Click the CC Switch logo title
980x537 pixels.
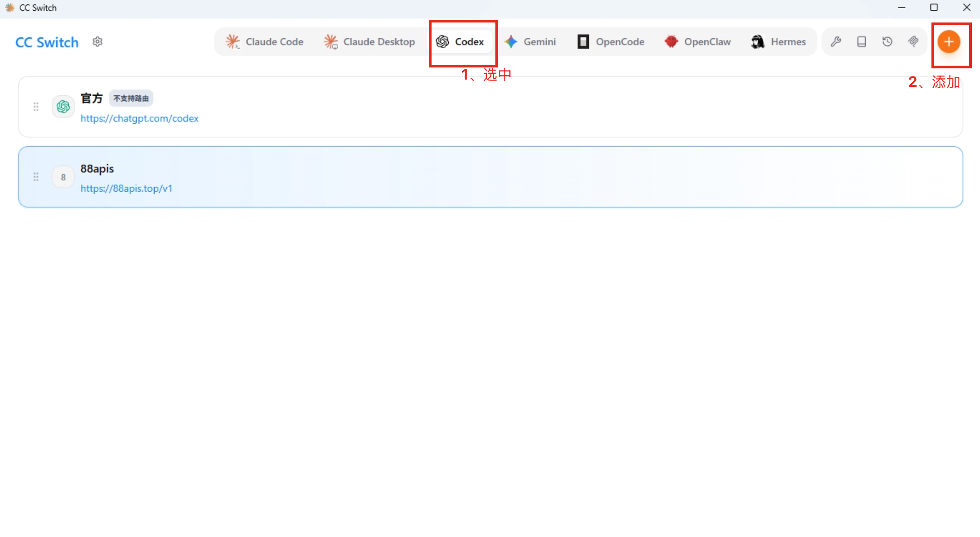[x=47, y=42]
